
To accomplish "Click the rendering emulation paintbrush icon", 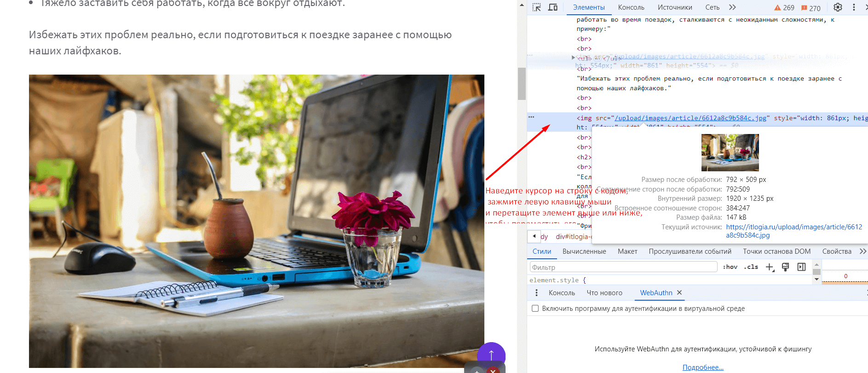I will [x=786, y=267].
